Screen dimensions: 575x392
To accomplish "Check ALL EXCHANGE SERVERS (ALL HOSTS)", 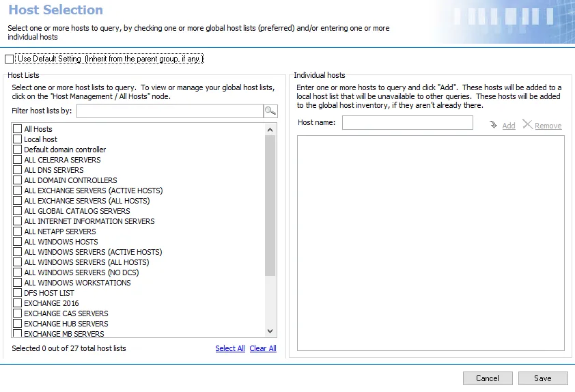I will tap(17, 201).
